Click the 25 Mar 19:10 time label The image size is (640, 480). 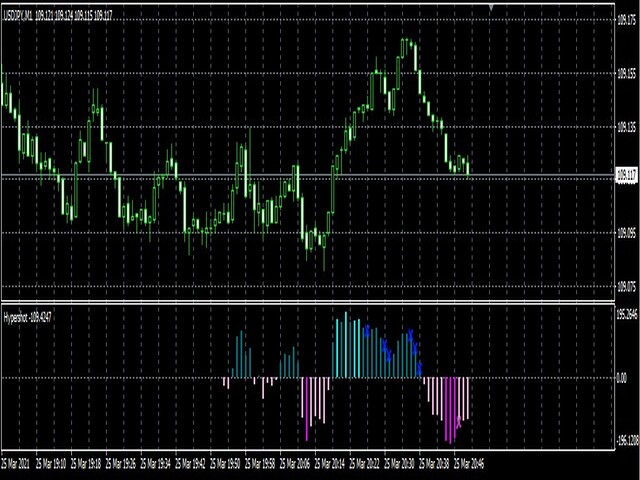click(x=51, y=464)
